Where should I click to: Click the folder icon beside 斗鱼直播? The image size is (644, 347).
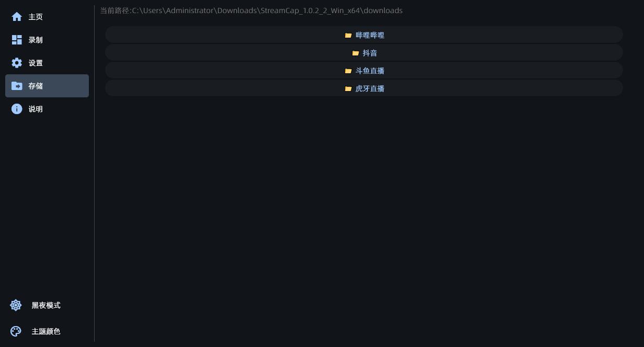[348, 71]
